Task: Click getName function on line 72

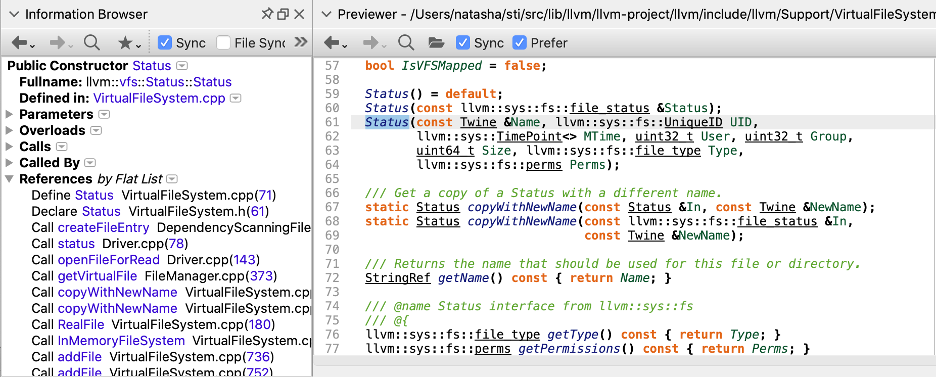Action: [464, 278]
